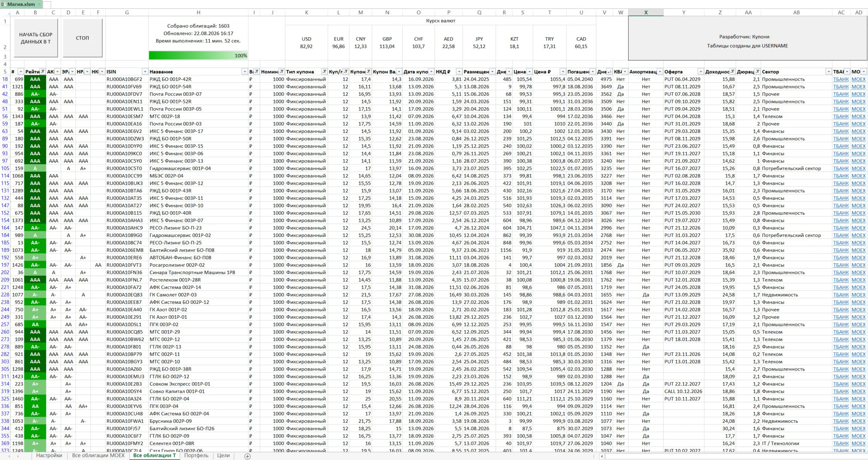The width and height of the screenshot is (868, 460).
Task: Select the EUR 96,86 exchange rate cell
Action: (339, 43)
